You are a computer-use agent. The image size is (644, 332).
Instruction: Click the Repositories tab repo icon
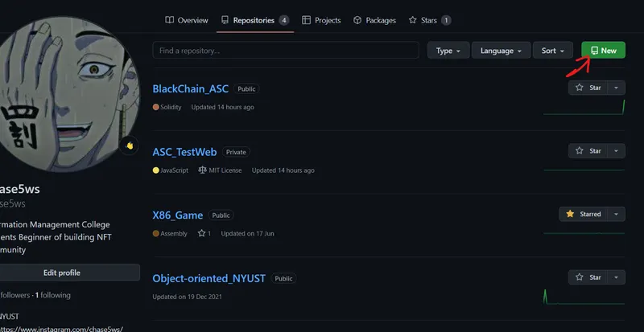(x=225, y=20)
